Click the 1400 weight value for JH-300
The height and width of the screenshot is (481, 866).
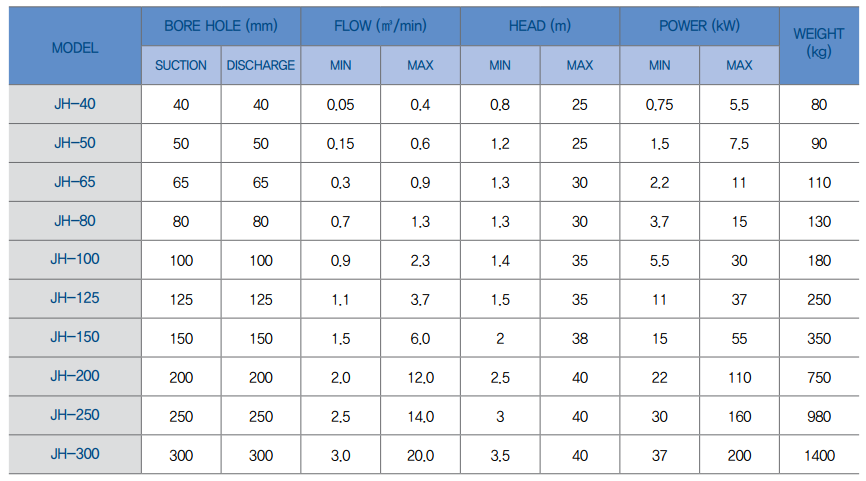(819, 455)
